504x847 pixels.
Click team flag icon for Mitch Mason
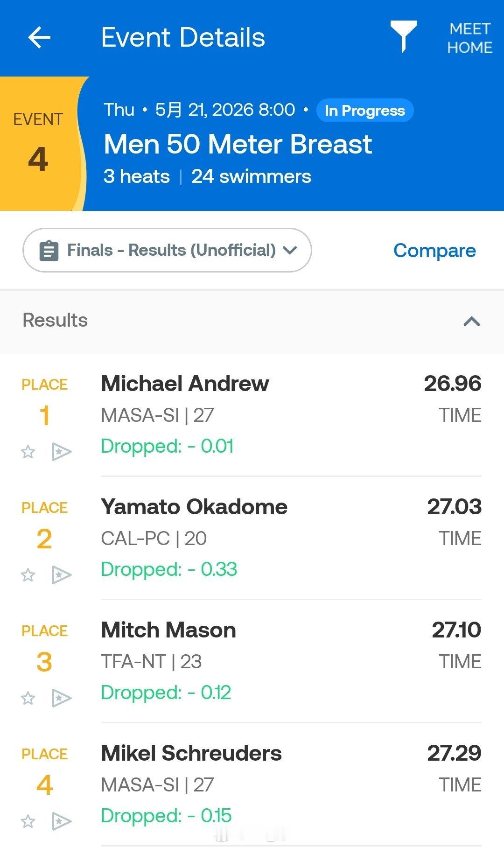[62, 698]
